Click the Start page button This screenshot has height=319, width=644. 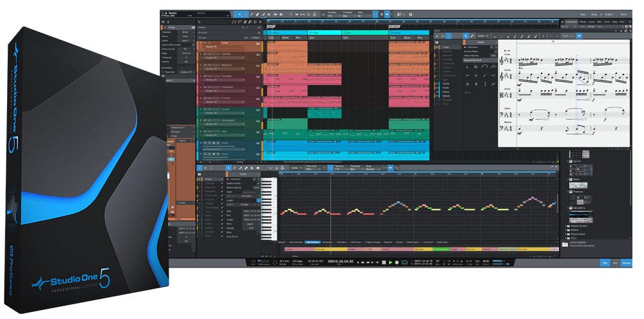(x=583, y=14)
